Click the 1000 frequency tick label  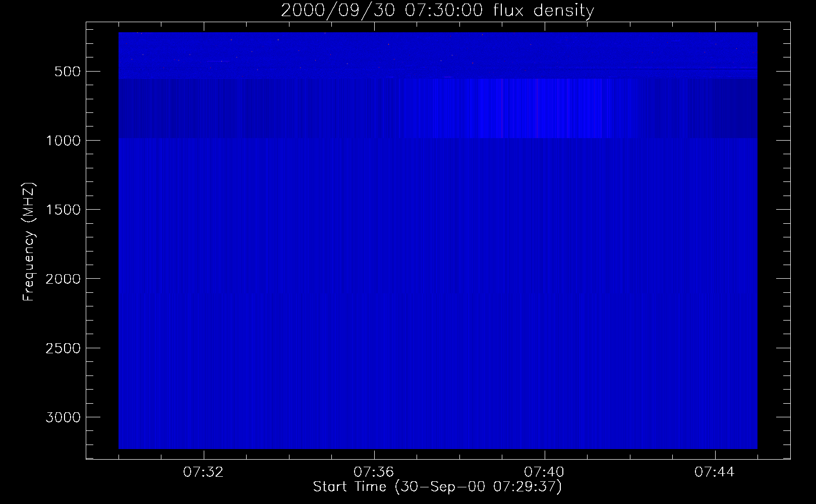pos(63,141)
